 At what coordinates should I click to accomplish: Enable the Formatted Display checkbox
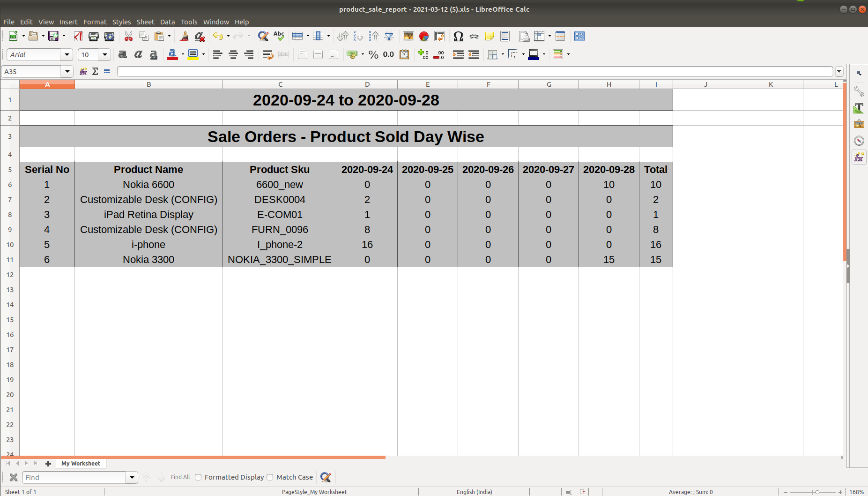[198, 477]
